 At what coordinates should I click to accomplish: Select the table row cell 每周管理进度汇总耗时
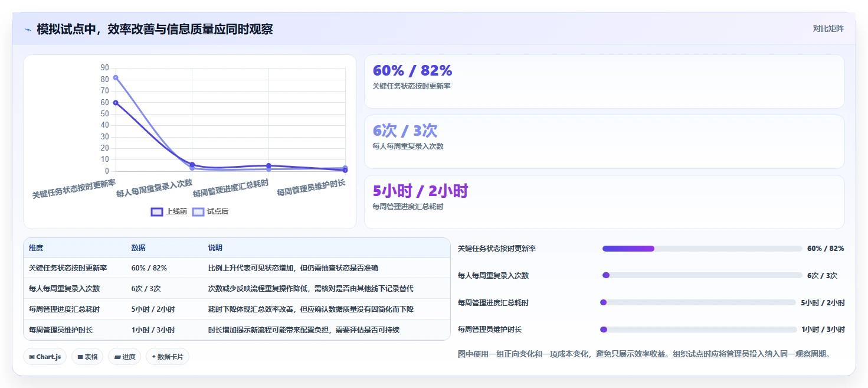64,309
